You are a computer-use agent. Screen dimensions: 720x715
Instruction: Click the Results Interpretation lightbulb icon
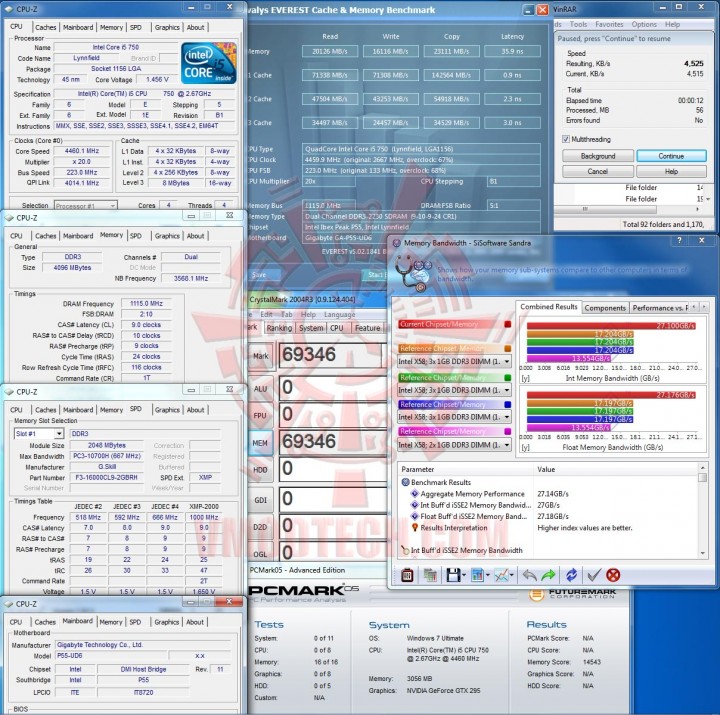click(415, 528)
